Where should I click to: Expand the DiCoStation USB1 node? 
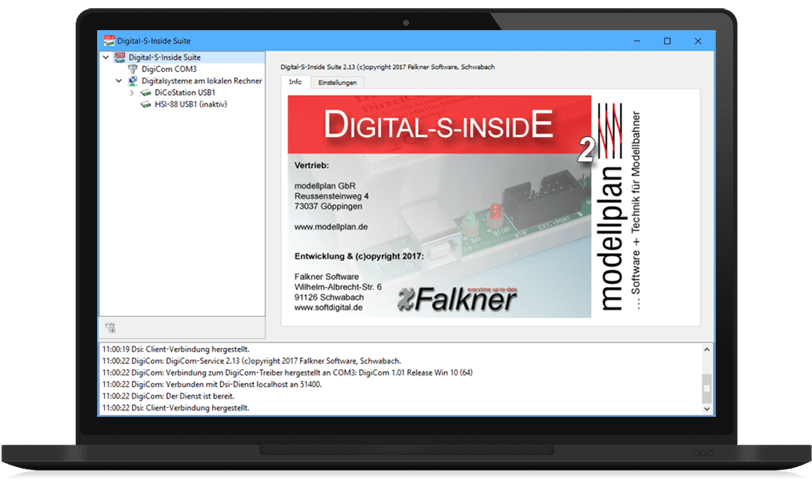point(132,93)
